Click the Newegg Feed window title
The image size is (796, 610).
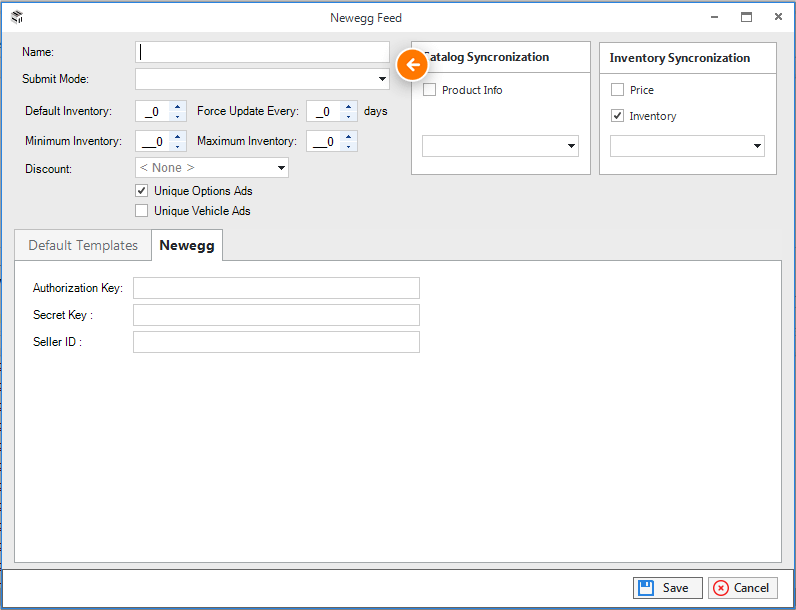click(366, 18)
